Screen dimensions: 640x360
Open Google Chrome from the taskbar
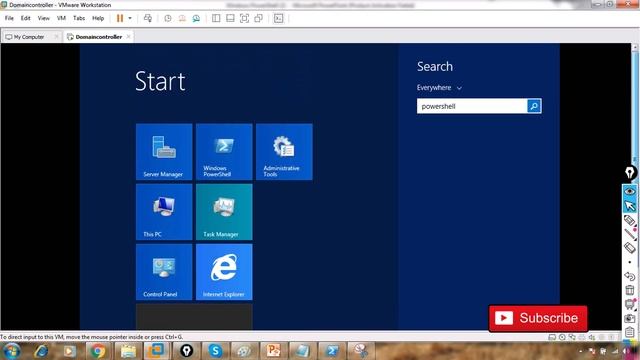tap(98, 351)
